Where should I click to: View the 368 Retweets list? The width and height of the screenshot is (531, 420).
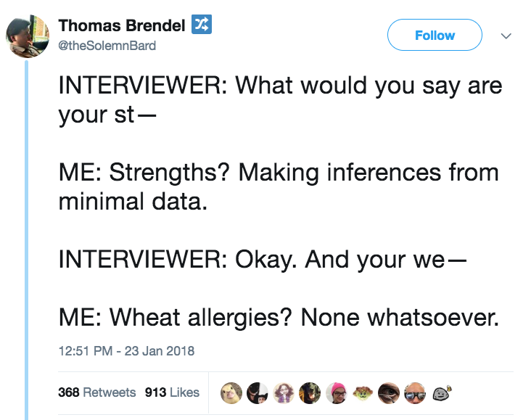click(96, 392)
